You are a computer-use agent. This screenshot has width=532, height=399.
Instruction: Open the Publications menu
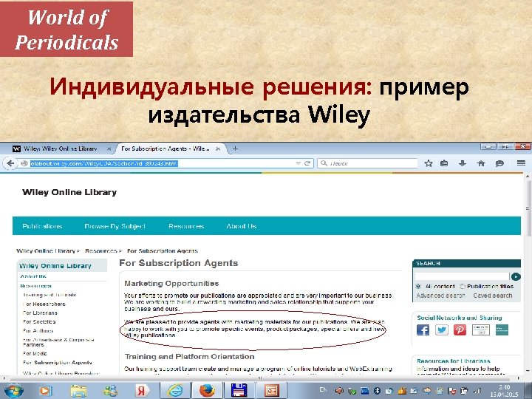tap(42, 226)
